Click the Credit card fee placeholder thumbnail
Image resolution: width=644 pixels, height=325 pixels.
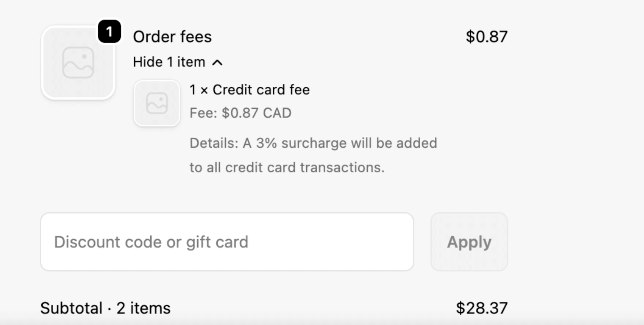coord(157,103)
